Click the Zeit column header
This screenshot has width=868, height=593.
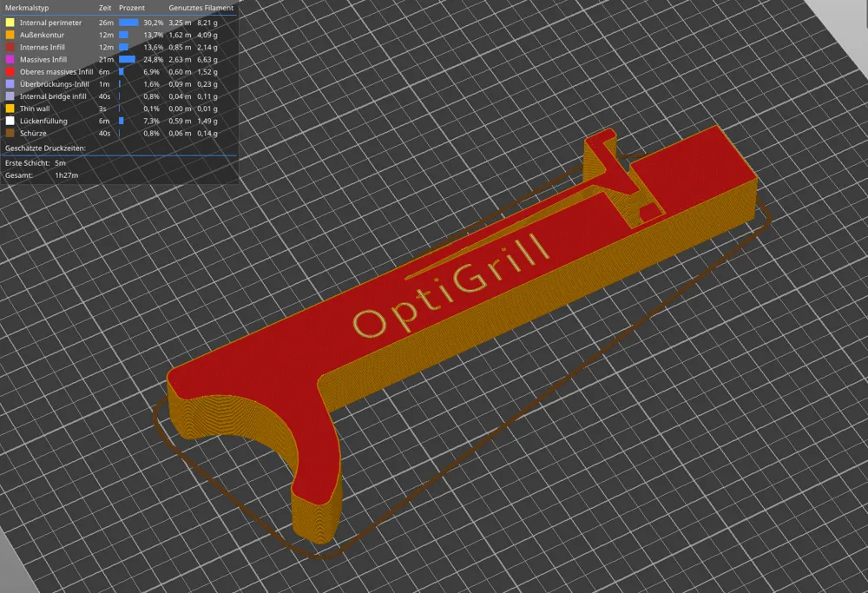point(105,8)
